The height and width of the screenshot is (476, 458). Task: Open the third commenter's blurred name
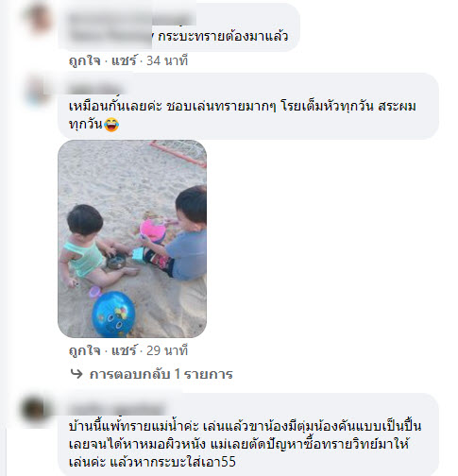117,410
